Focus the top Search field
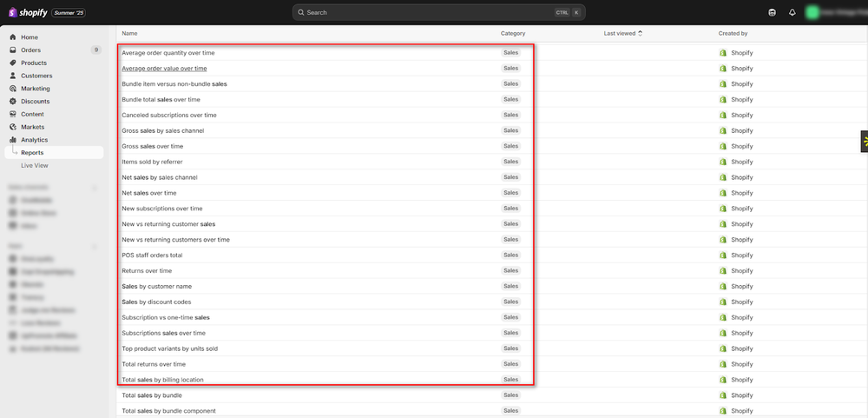 click(x=438, y=12)
